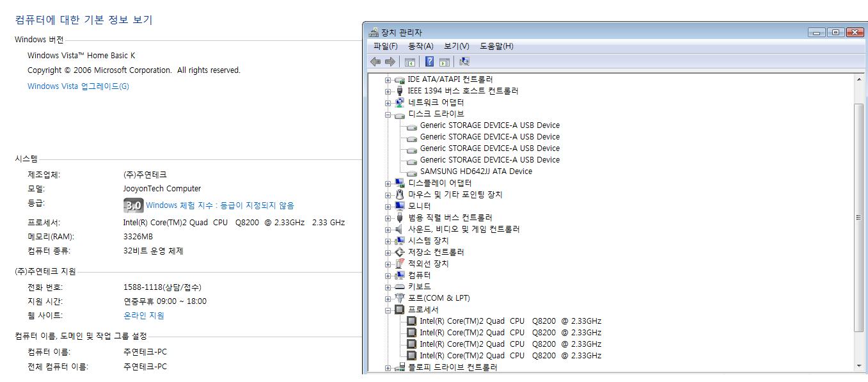Click the 장치 관리자 title bar icon

coord(374,33)
